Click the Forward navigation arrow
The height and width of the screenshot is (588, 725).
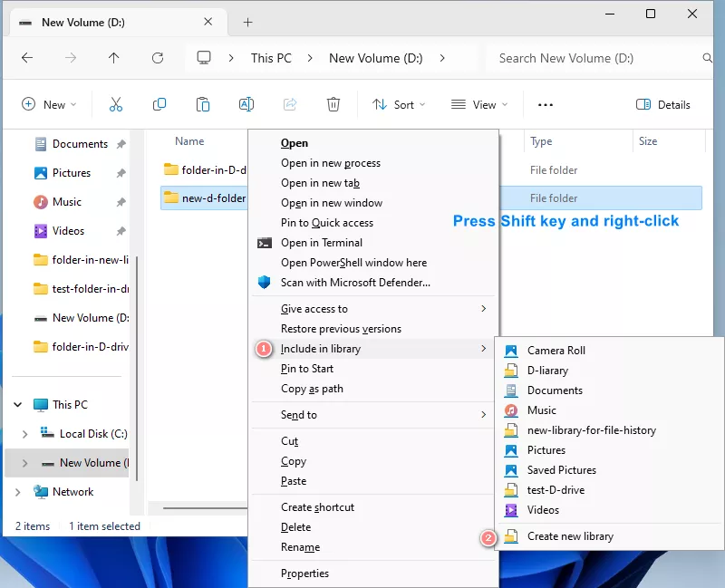(x=71, y=58)
